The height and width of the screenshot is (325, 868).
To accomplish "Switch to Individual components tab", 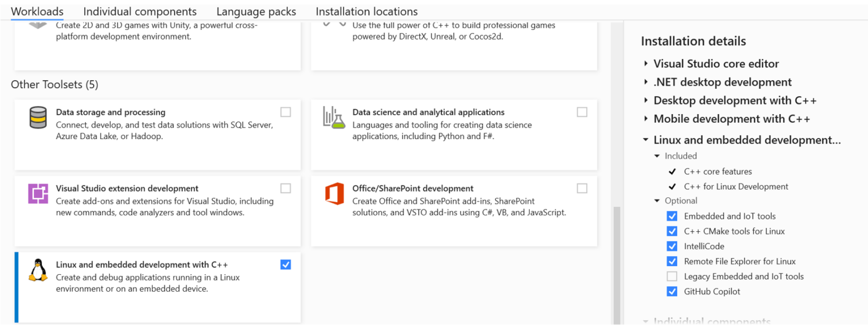I will [x=140, y=11].
